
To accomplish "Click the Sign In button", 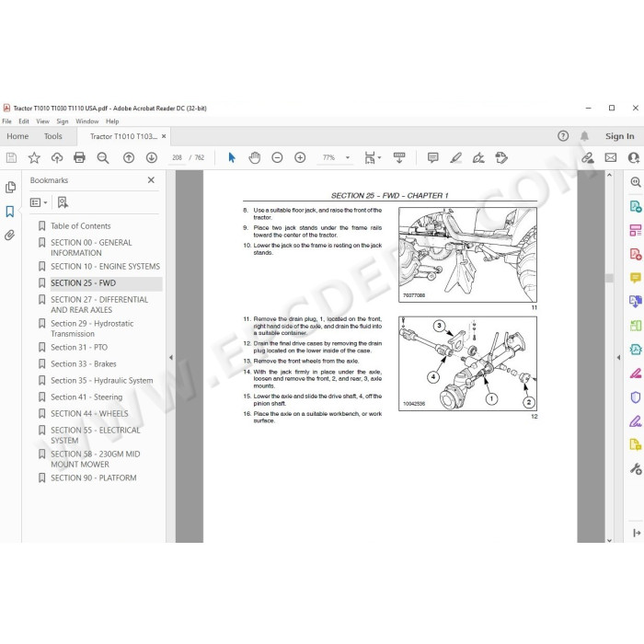I will tap(620, 136).
